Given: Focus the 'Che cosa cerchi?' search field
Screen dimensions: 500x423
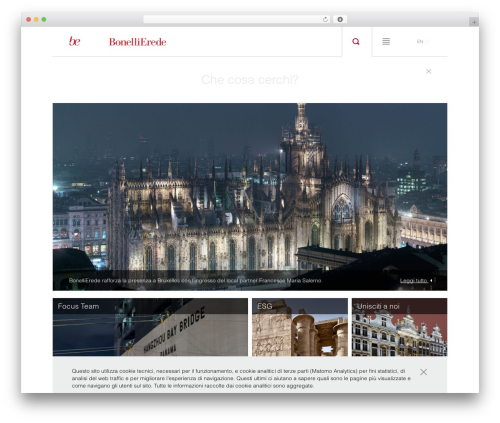Looking at the screenshot, I should click(x=250, y=80).
